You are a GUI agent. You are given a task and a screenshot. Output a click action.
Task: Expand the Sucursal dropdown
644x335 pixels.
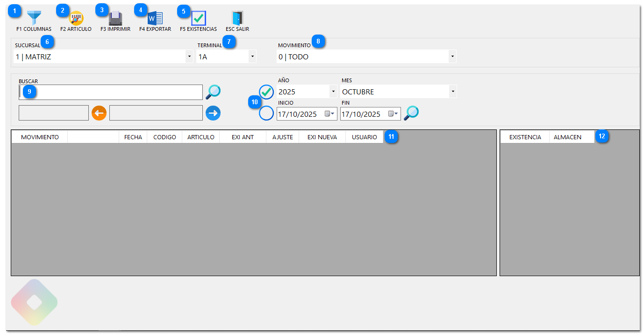pos(189,57)
